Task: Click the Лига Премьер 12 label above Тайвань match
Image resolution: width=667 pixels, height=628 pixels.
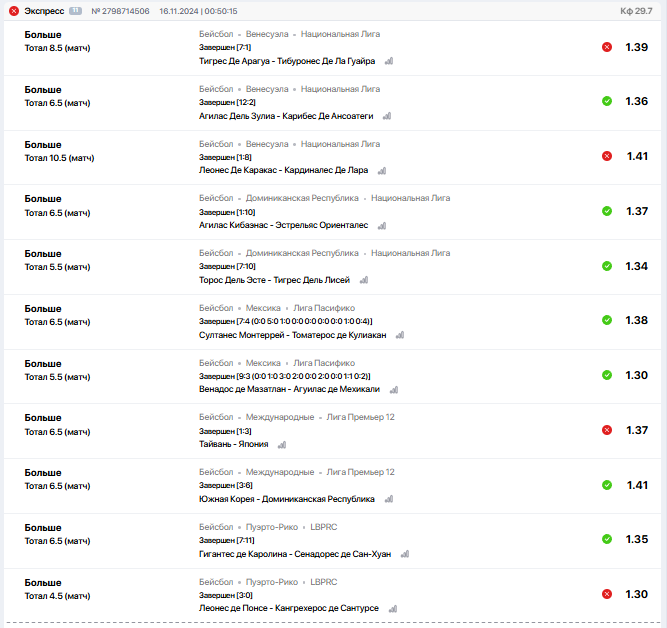Action: 360,417
